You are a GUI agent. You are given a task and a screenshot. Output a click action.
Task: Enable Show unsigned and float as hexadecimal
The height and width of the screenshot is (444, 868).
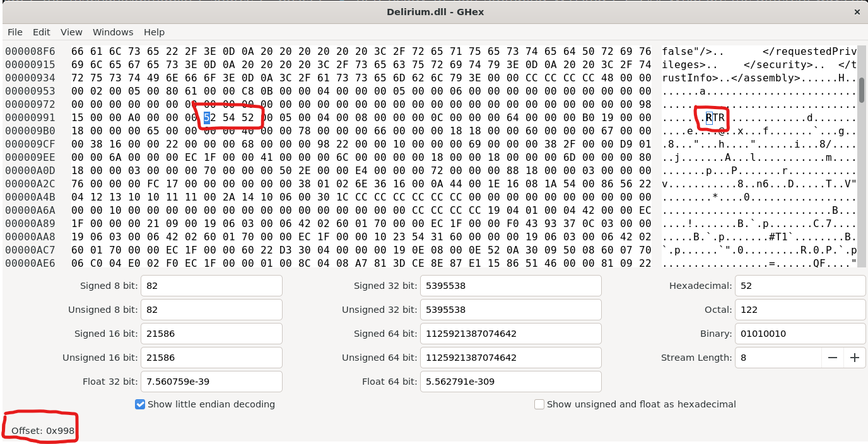(x=539, y=404)
